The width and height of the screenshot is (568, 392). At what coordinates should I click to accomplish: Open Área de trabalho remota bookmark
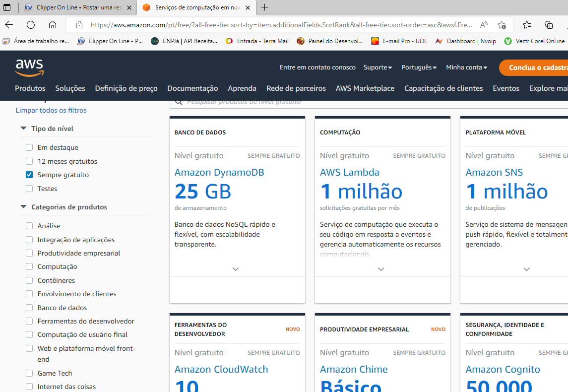tap(36, 41)
